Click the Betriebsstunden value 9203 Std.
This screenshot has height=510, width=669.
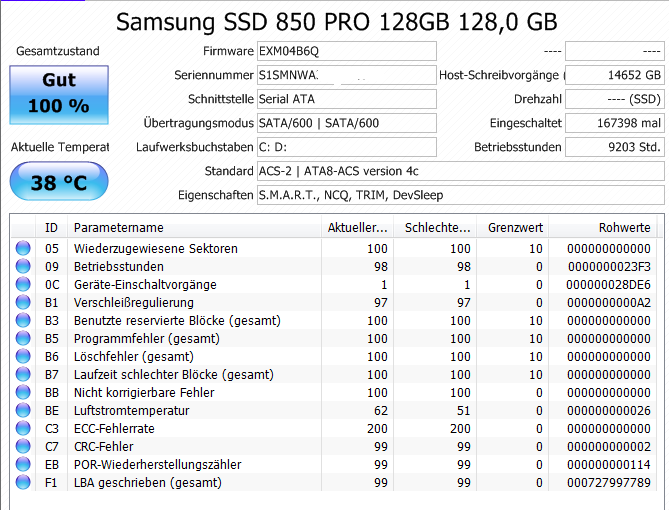(615, 147)
